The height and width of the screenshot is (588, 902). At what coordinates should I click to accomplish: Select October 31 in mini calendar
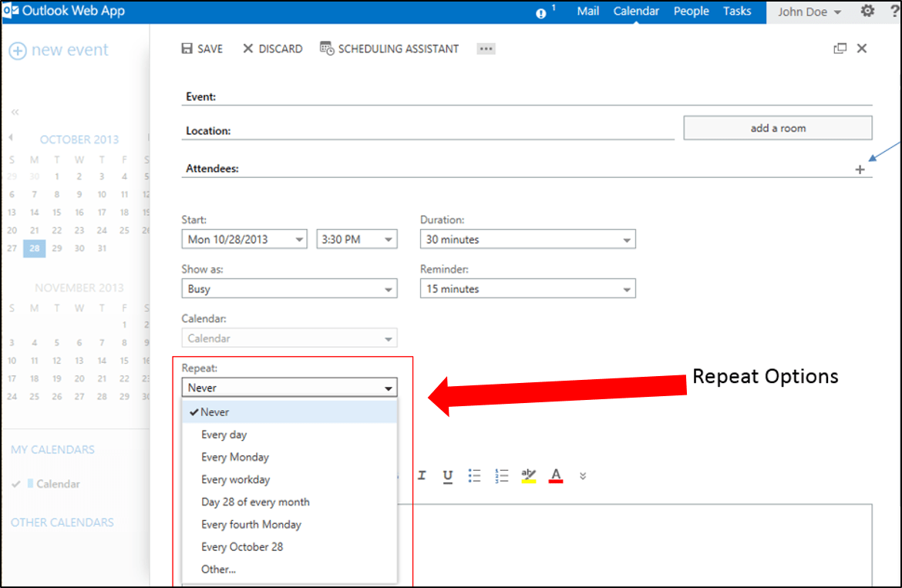coord(102,248)
